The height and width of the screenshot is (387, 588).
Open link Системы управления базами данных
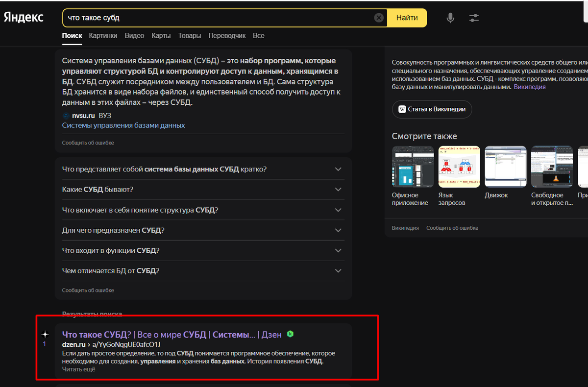coord(123,125)
